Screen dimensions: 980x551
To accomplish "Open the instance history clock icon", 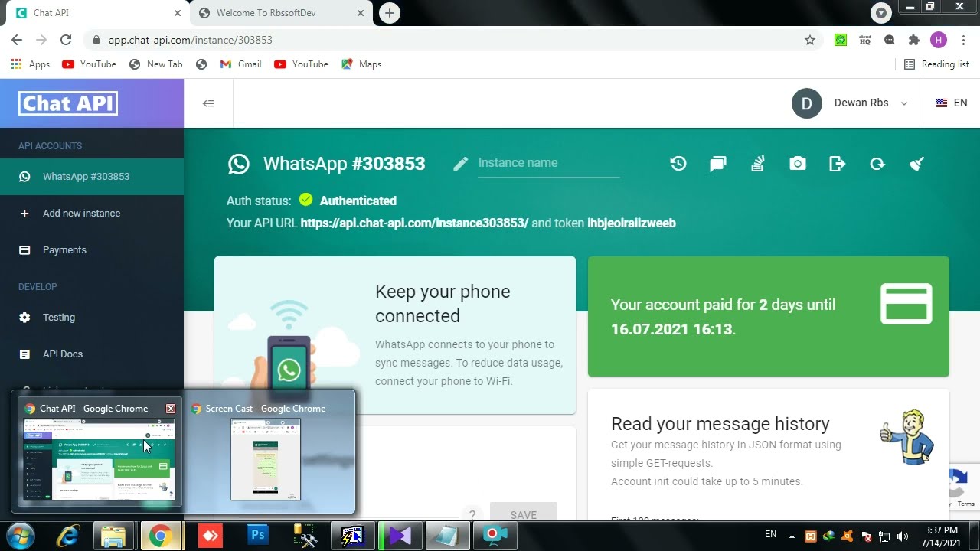I will [x=678, y=163].
